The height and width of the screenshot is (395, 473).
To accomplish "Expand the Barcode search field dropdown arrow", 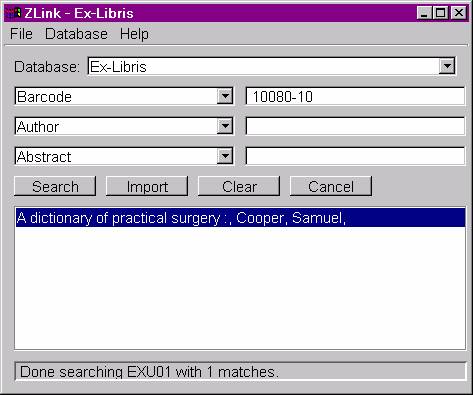I will pos(225,96).
